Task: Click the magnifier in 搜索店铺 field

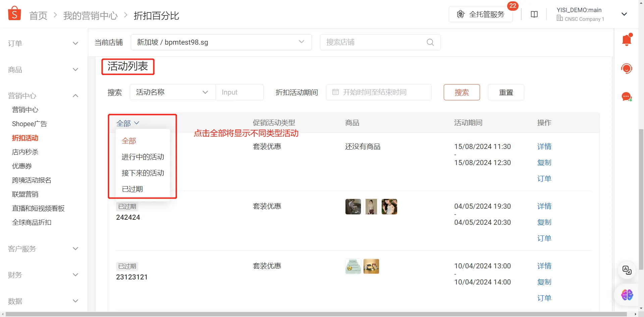Action: pyautogui.click(x=430, y=42)
